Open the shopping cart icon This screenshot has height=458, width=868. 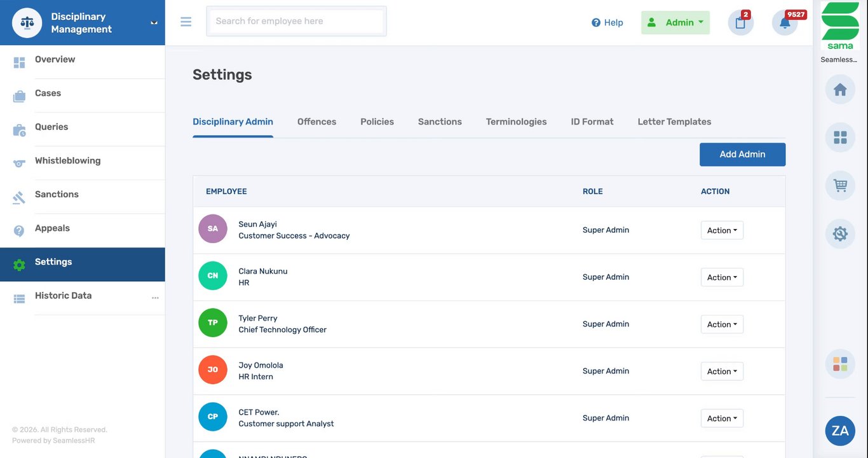click(x=840, y=186)
